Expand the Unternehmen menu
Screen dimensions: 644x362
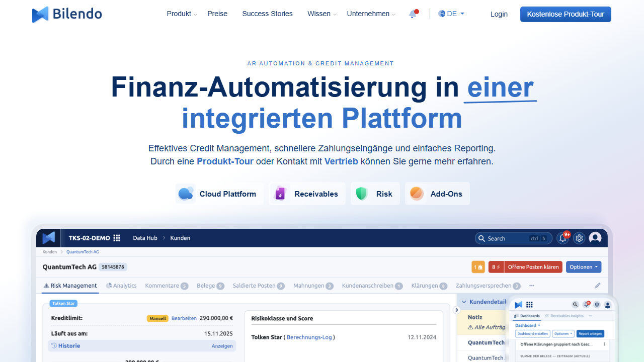371,14
